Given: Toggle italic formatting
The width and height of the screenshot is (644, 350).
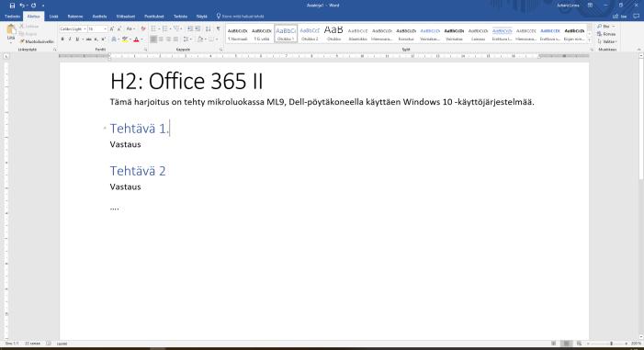Looking at the screenshot, I should click(x=70, y=39).
